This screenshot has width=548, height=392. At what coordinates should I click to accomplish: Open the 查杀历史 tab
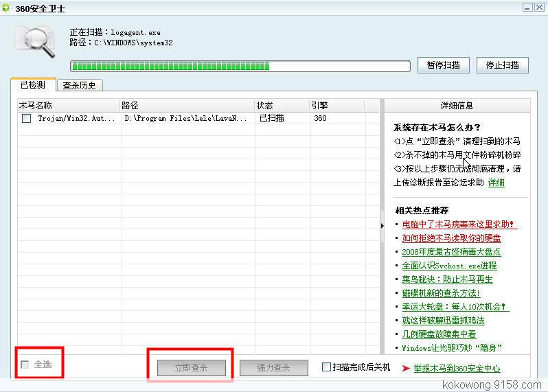(80, 85)
